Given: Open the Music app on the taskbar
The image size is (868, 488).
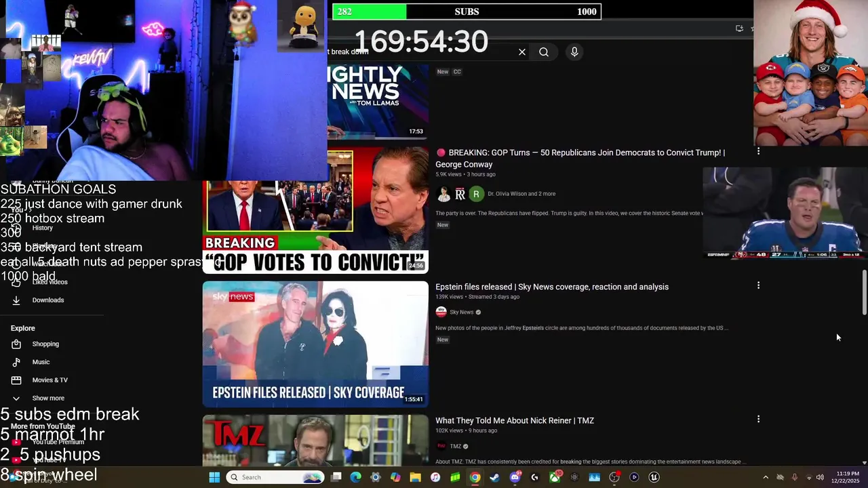Looking at the screenshot, I should coord(435,477).
